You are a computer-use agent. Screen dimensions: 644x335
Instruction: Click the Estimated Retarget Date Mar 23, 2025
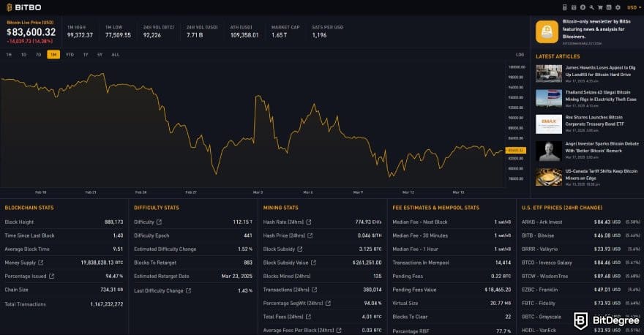[x=237, y=276]
